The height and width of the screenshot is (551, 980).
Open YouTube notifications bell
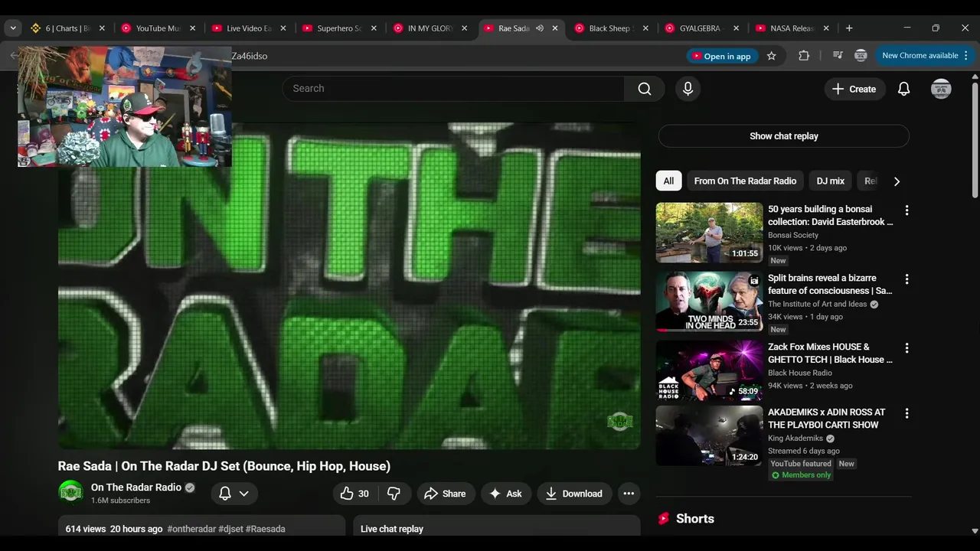[903, 89]
